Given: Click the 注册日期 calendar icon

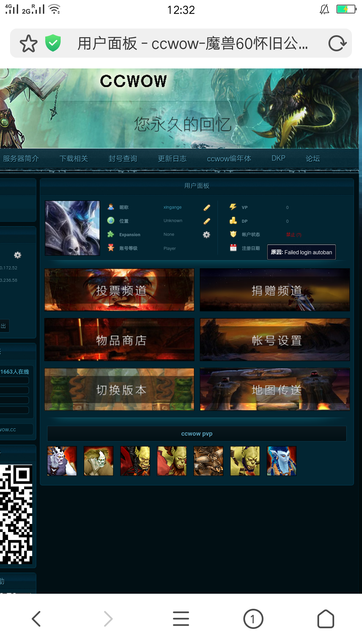Looking at the screenshot, I should [x=233, y=248].
